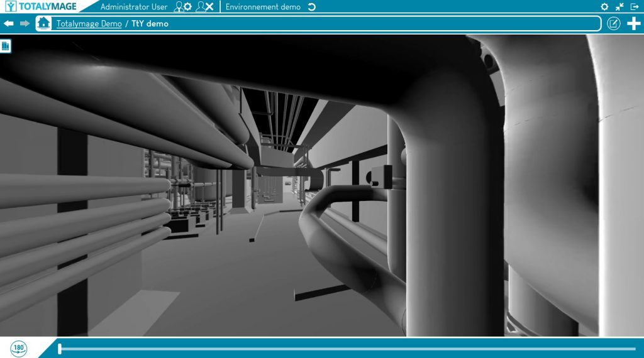Viewport: 644px width, 358px height.
Task: Open the edit pencil icon
Action: pos(614,23)
